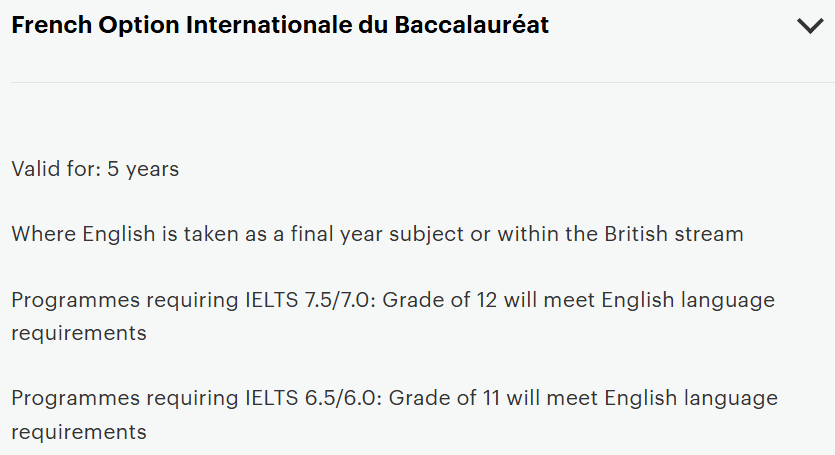
Task: Click the "British stream" text
Action: (x=674, y=234)
